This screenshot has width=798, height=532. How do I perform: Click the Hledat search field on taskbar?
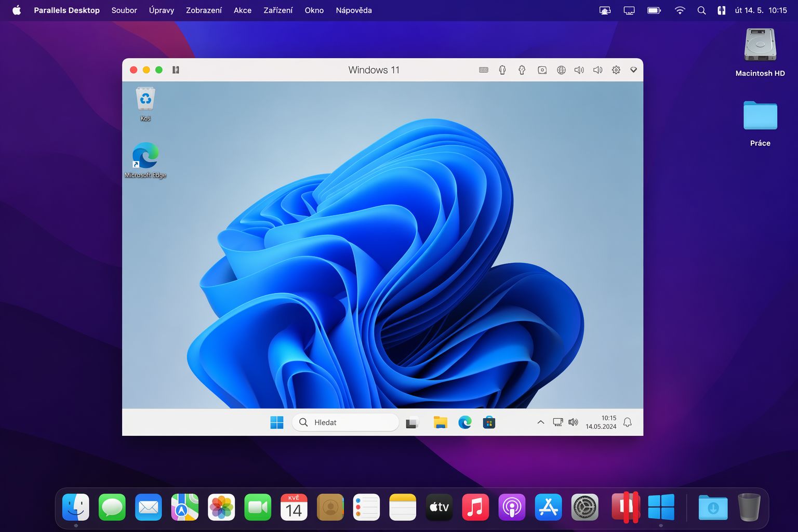tap(345, 422)
